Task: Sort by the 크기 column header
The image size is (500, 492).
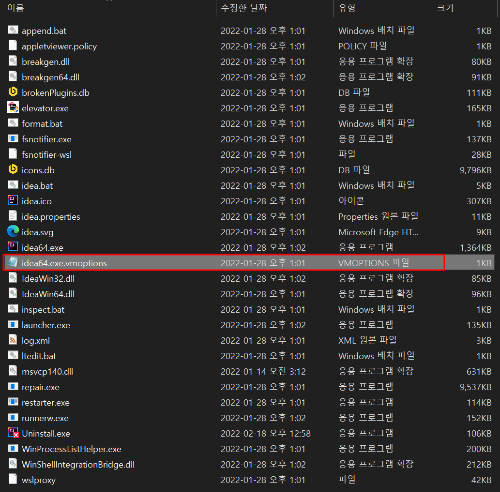Action: click(x=445, y=8)
